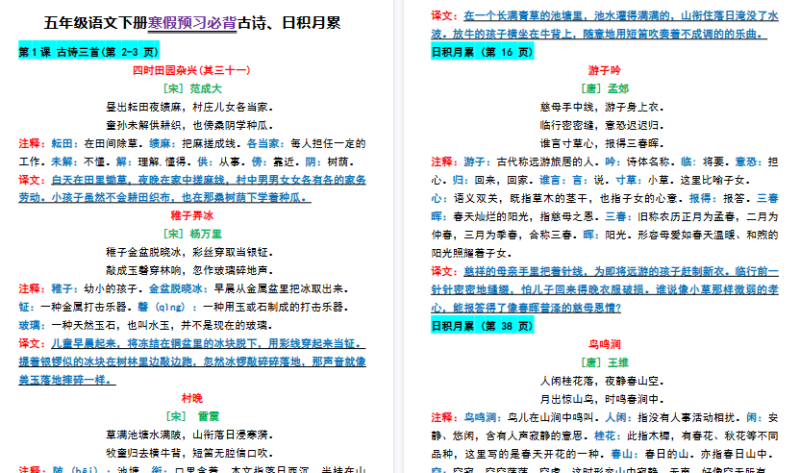Screen dimensions: 800x473
Task: Open the underlined translation starting 在一个长满青草的池塘里
Action: click(x=605, y=25)
